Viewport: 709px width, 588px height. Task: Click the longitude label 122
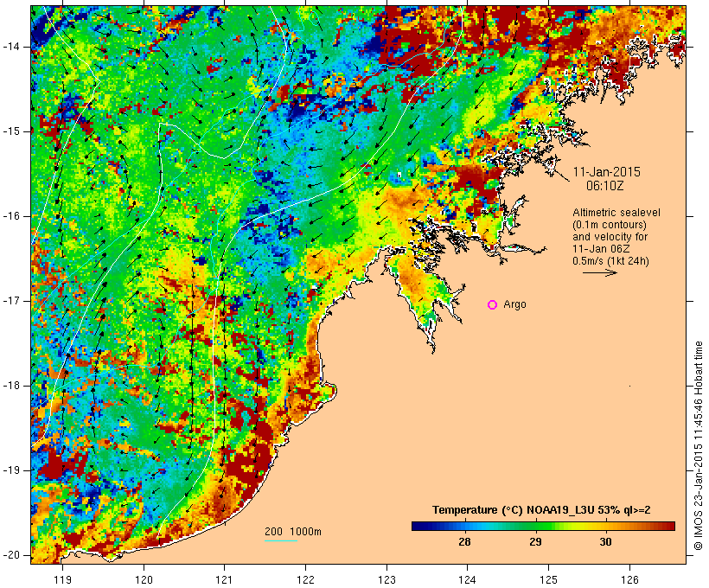point(306,579)
